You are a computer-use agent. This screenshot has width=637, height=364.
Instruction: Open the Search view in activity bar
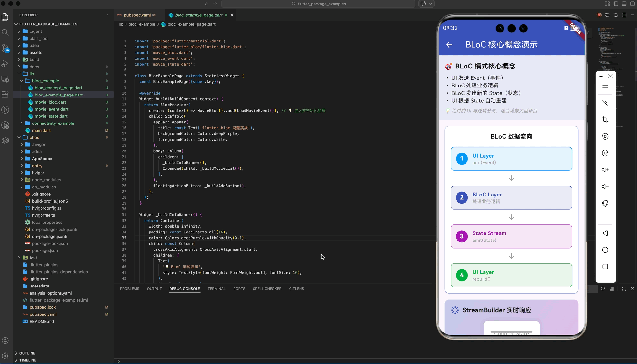5,32
